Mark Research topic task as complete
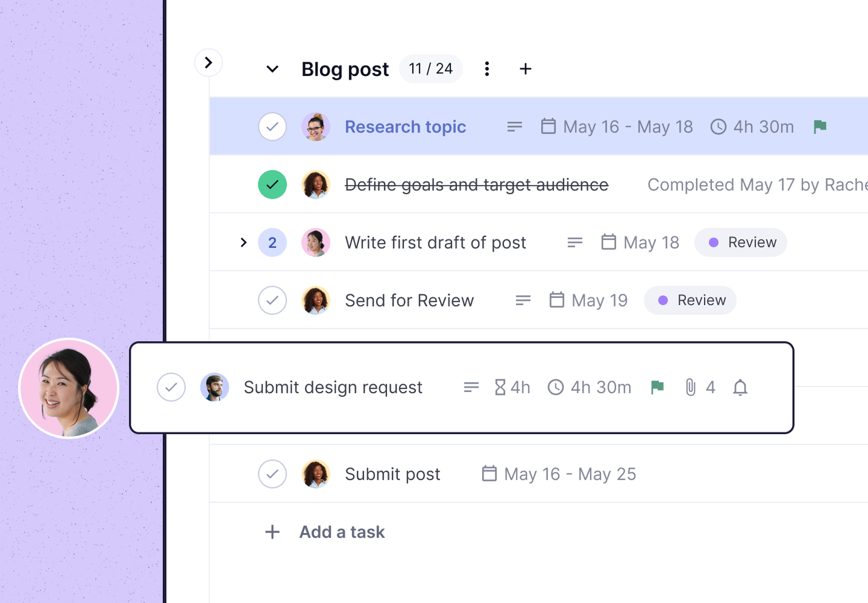 pos(272,126)
